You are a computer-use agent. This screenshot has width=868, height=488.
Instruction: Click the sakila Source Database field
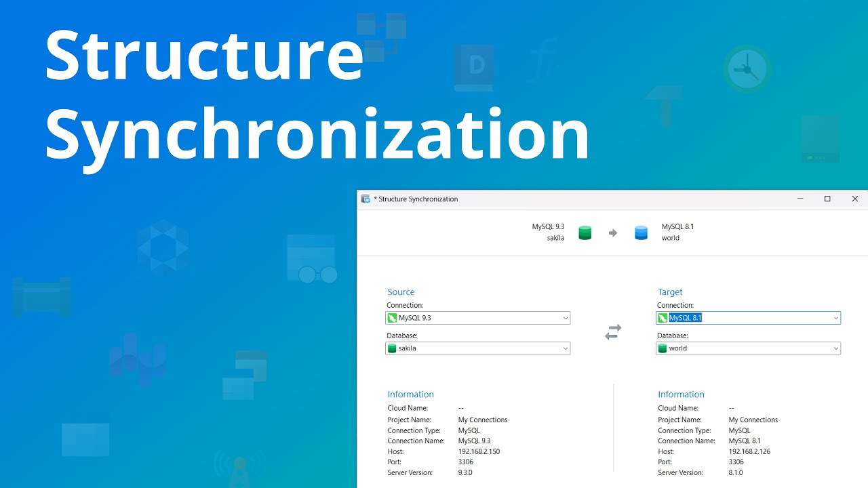click(x=477, y=348)
